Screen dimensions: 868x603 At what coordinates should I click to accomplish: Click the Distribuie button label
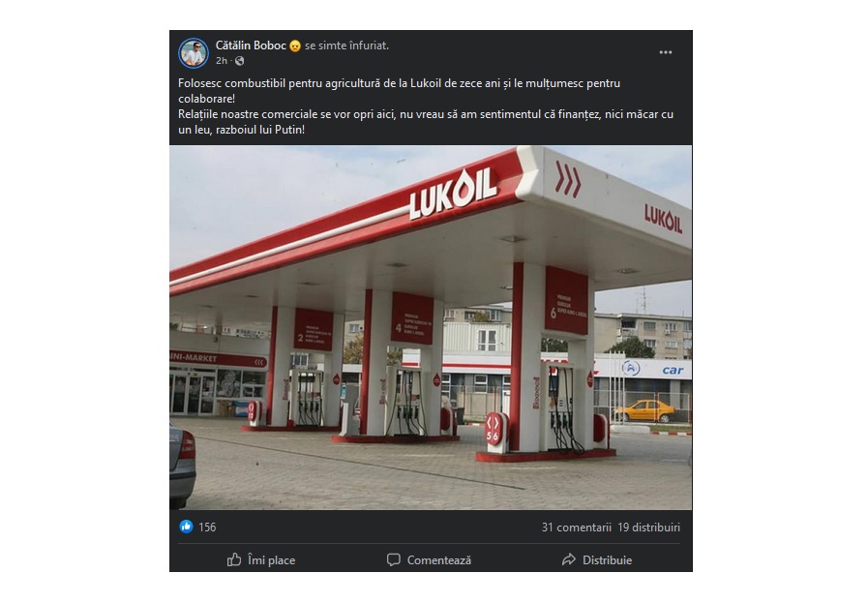pos(607,560)
